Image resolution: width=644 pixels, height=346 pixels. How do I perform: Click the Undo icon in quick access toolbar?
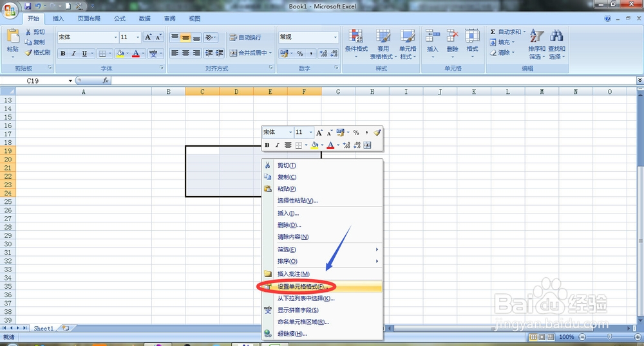[38, 6]
